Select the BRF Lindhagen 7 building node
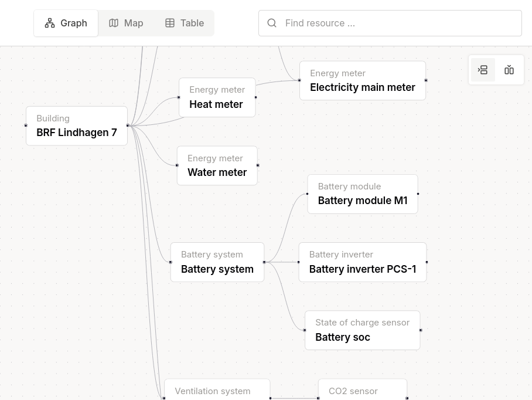532x400 pixels. click(77, 126)
